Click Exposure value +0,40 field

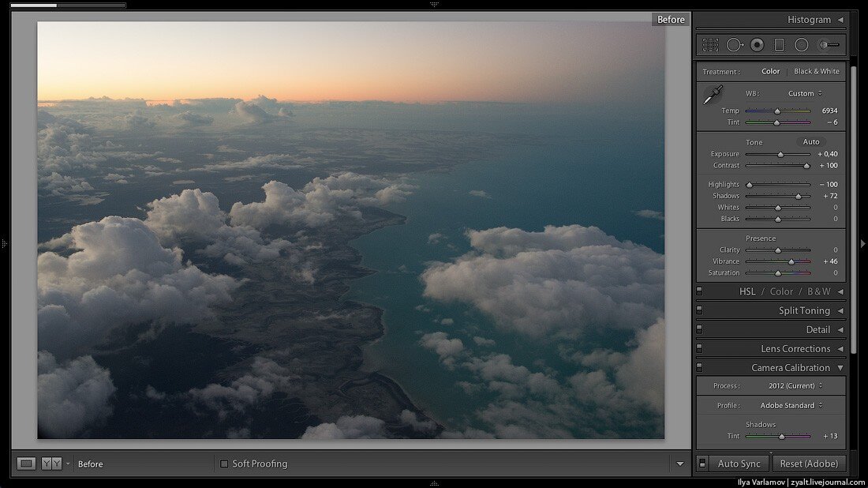(x=828, y=154)
